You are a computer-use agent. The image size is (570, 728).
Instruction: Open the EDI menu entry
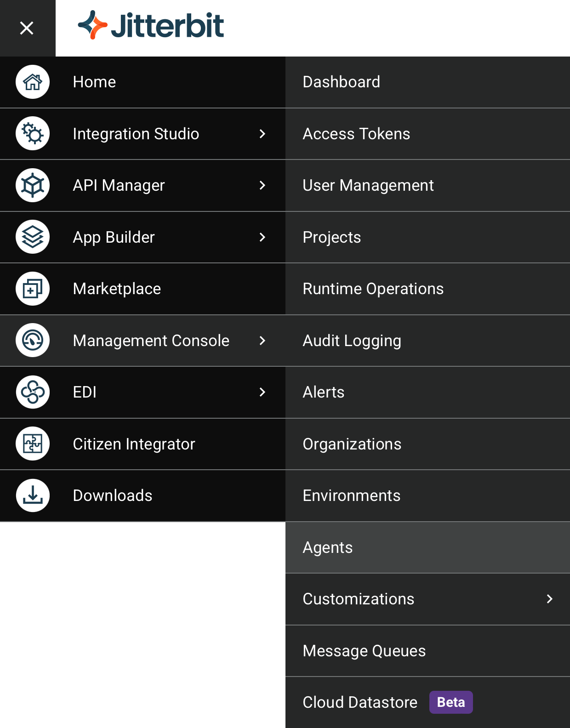142,392
